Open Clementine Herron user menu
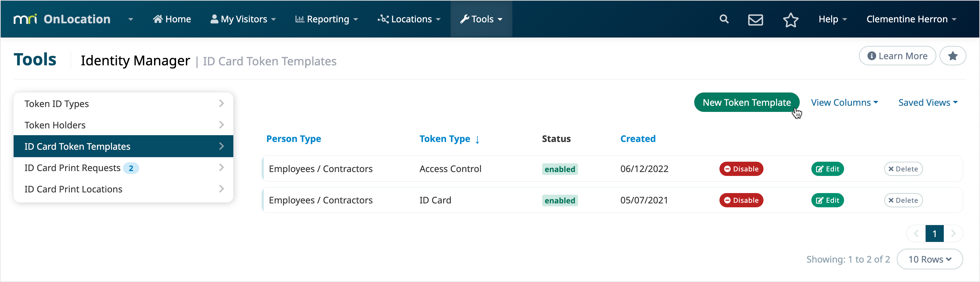 click(911, 19)
